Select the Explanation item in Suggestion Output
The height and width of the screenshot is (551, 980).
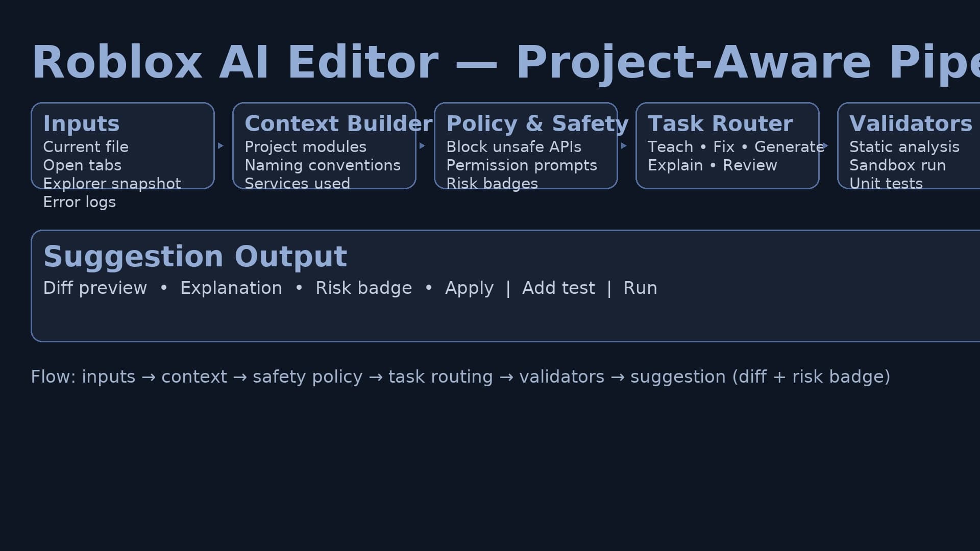coord(231,288)
